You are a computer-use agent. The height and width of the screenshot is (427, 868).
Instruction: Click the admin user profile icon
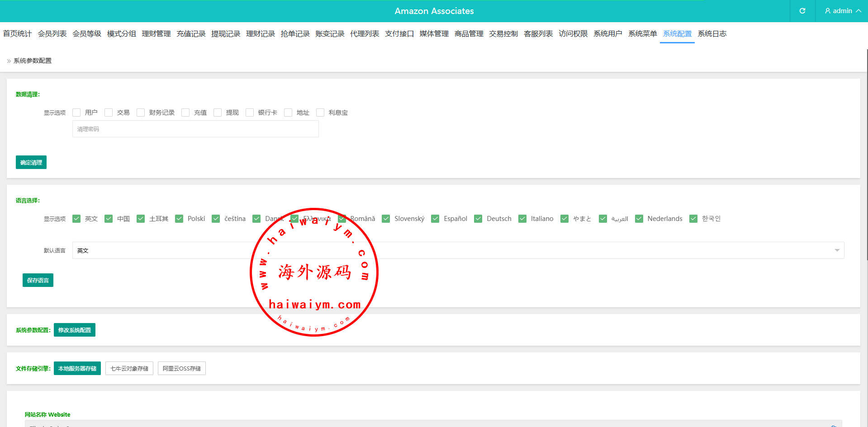(828, 11)
